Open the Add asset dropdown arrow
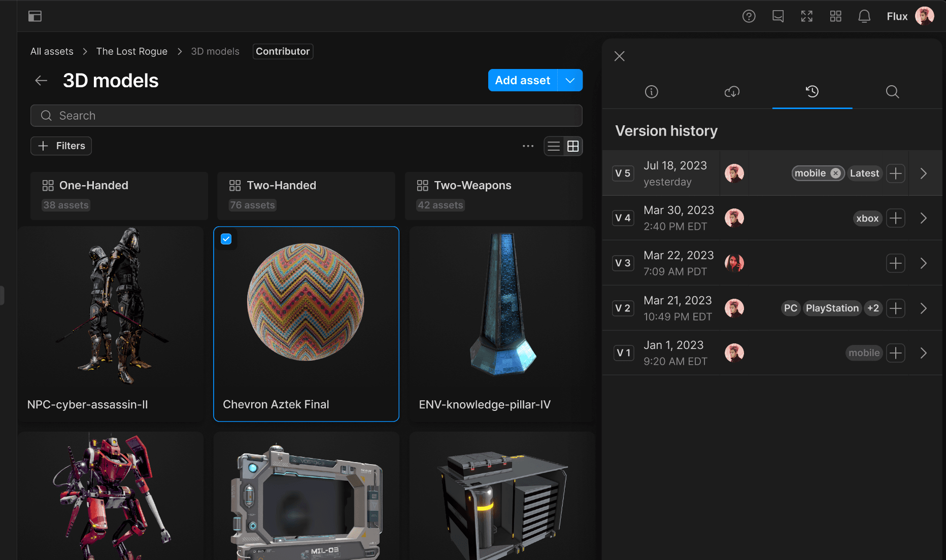 tap(570, 80)
